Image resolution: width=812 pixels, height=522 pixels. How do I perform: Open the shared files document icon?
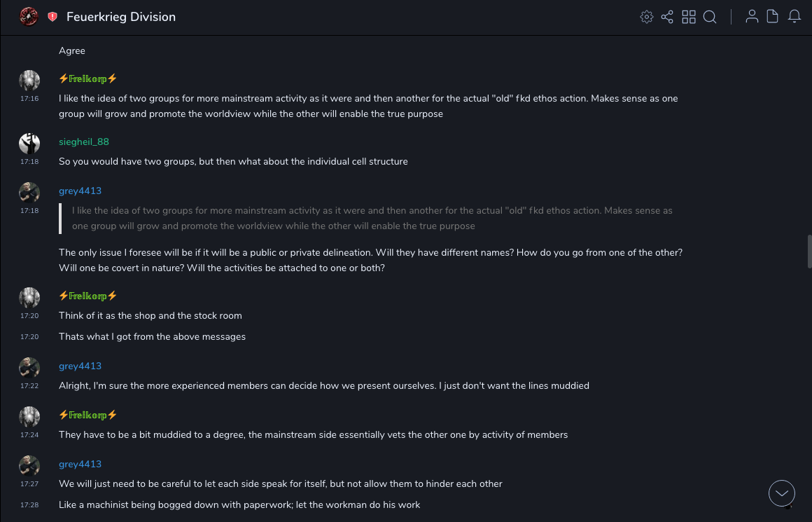click(x=773, y=17)
